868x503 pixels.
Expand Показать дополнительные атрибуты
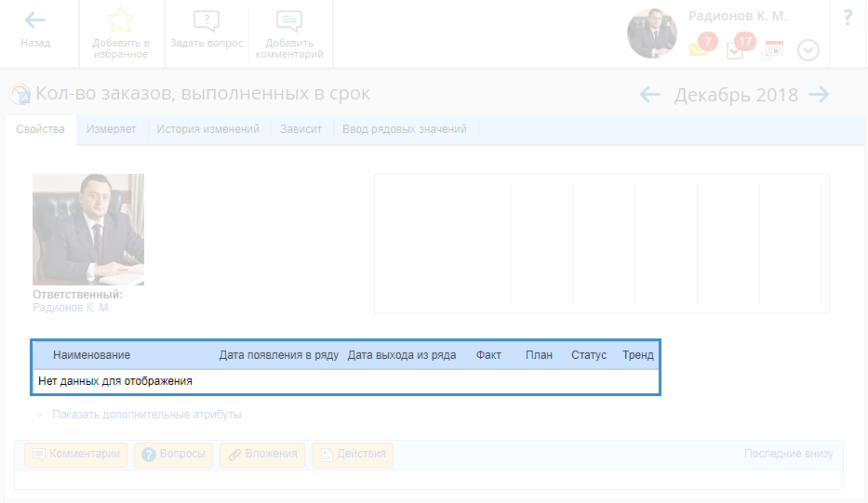tap(146, 415)
